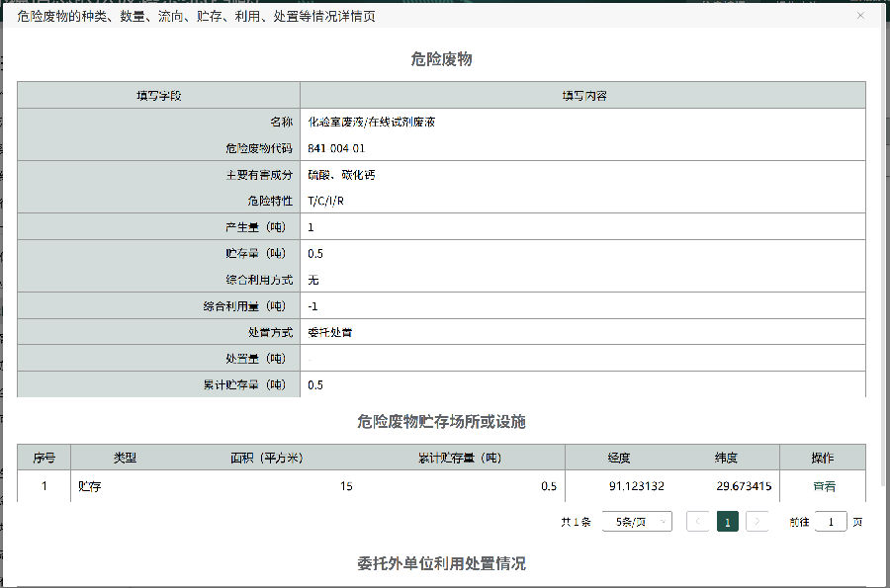890x588 pixels.
Task: Click the 操作 column header
Action: (x=823, y=458)
